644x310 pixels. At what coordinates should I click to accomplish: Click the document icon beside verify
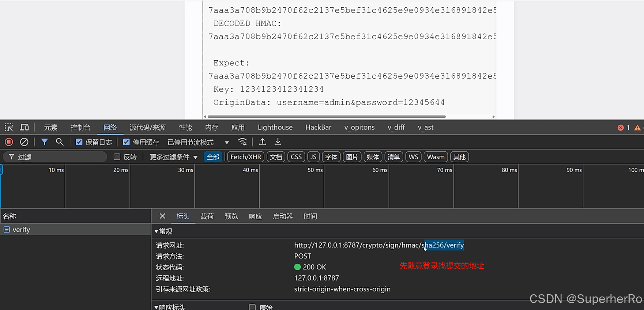tap(7, 230)
